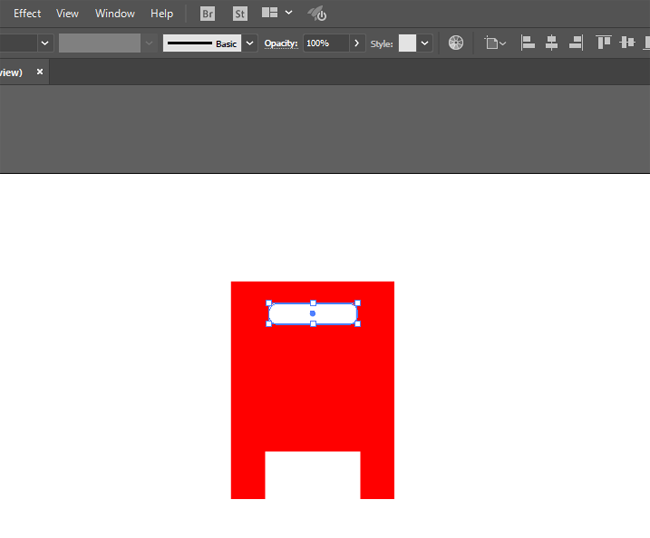Click Horizontal Align Center icon
The height and width of the screenshot is (538, 650).
551,43
